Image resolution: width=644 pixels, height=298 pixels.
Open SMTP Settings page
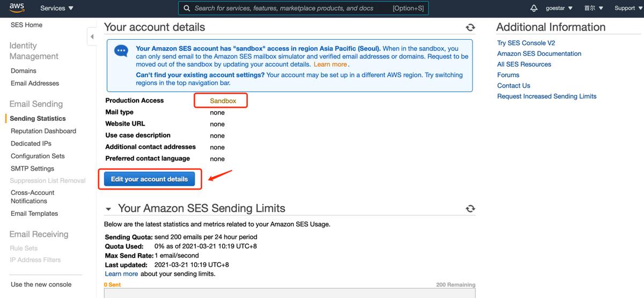tap(32, 169)
